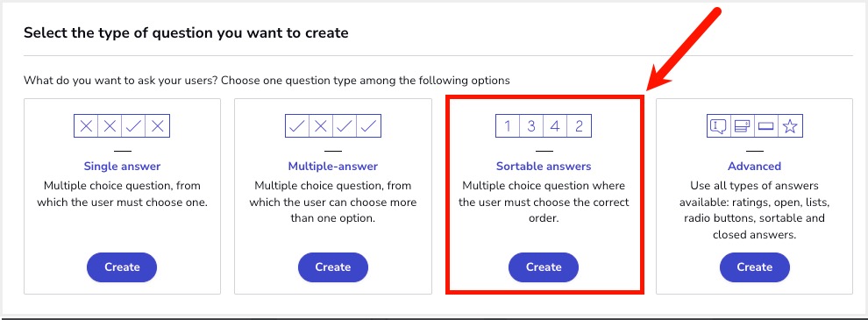This screenshot has width=868, height=320.
Task: Click the Multiple-answer checkmarks icon
Action: [x=332, y=126]
